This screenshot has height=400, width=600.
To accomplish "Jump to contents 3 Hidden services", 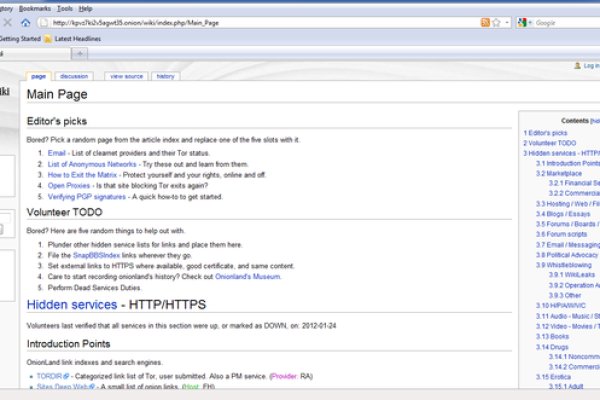I will point(562,153).
